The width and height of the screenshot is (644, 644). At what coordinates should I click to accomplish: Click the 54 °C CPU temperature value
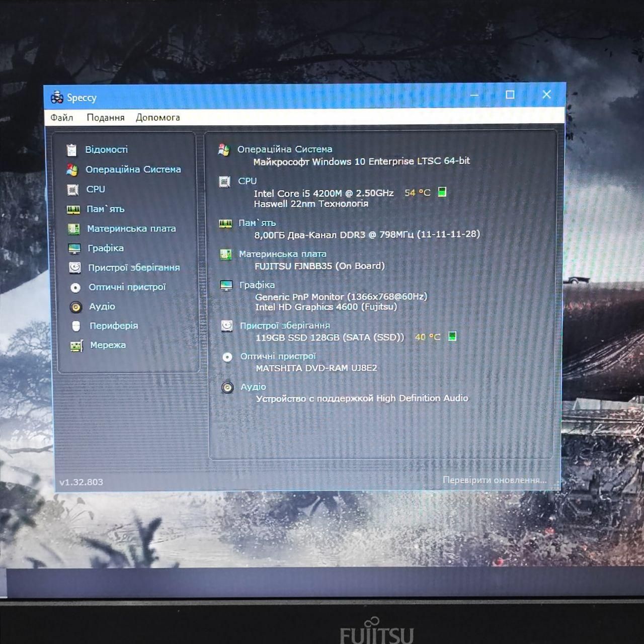pos(418,193)
